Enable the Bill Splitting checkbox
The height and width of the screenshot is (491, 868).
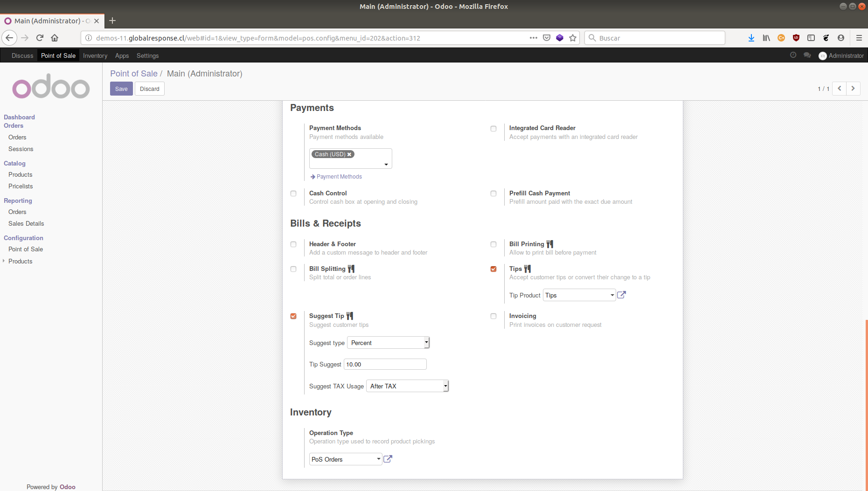pos(293,269)
